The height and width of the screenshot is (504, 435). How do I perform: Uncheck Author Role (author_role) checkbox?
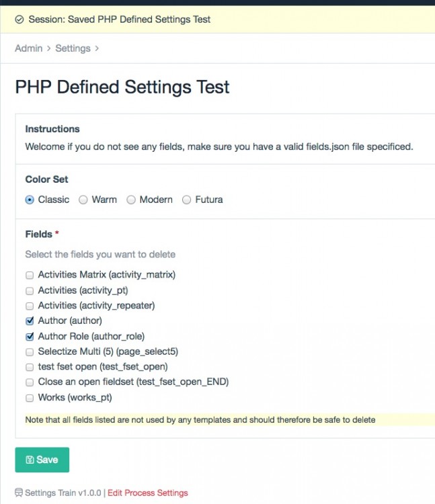point(30,337)
